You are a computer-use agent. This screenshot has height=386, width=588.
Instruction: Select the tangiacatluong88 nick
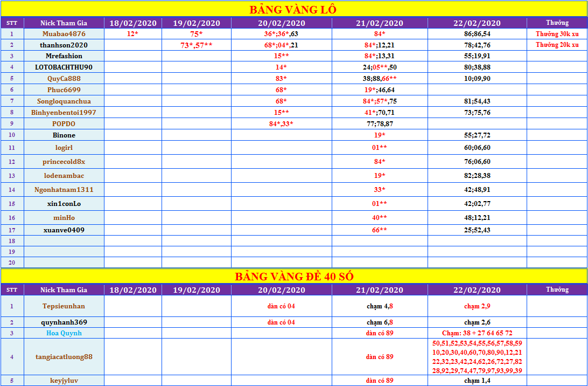[64, 357]
